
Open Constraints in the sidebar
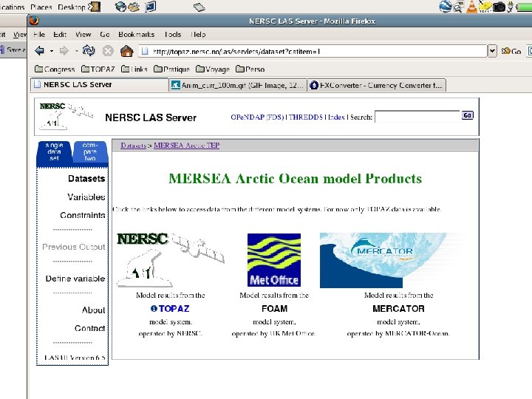point(83,215)
